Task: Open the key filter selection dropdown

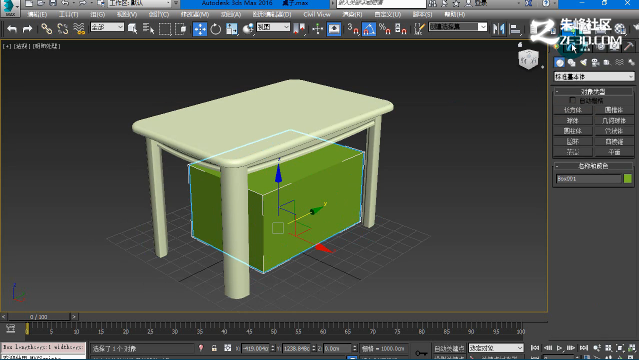Action: pyautogui.click(x=496, y=348)
